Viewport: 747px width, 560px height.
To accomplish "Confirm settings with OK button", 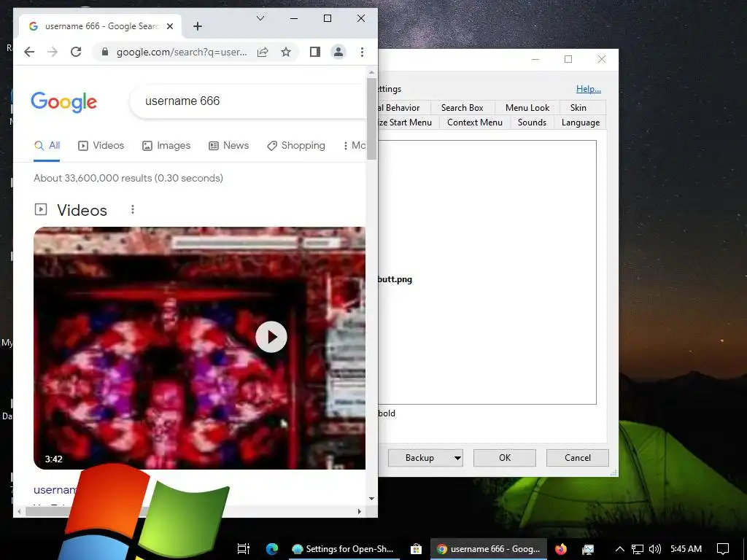I will click(505, 458).
